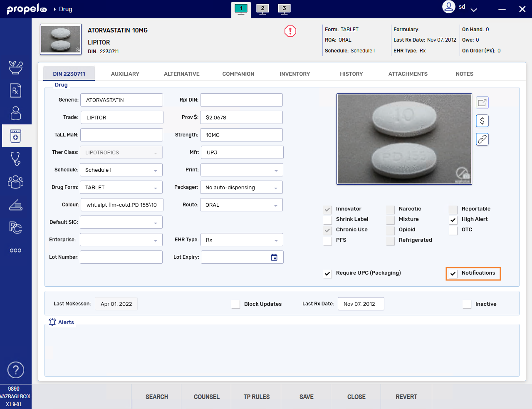Switch to the INVENTORY tab

tap(295, 74)
